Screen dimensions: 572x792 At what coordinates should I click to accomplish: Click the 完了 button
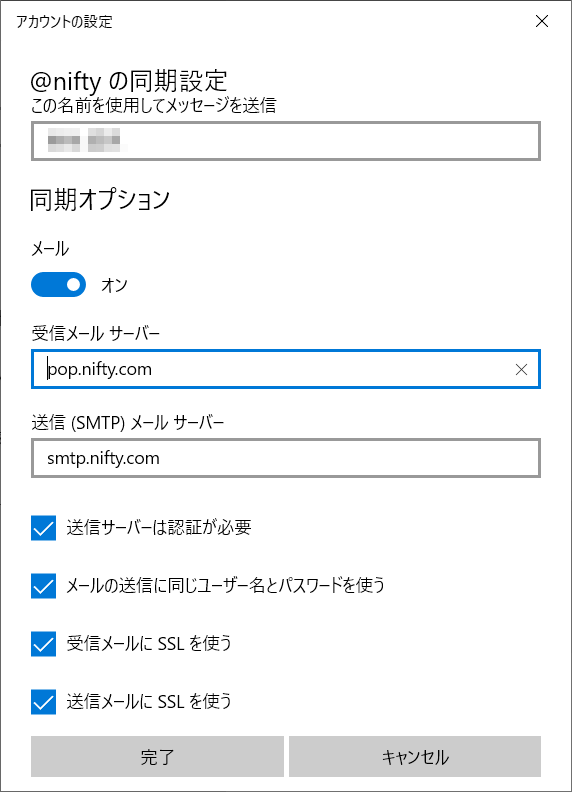157,757
